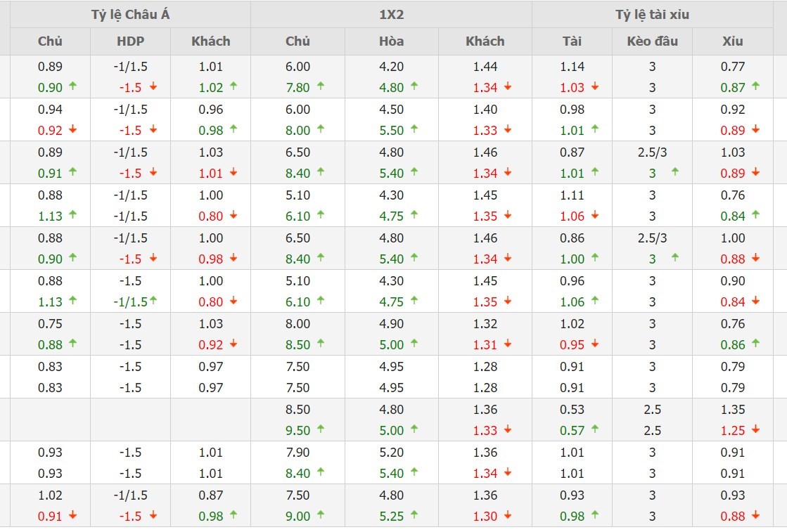Select the 1X2 header section
The width and height of the screenshot is (787, 532).
(x=391, y=14)
